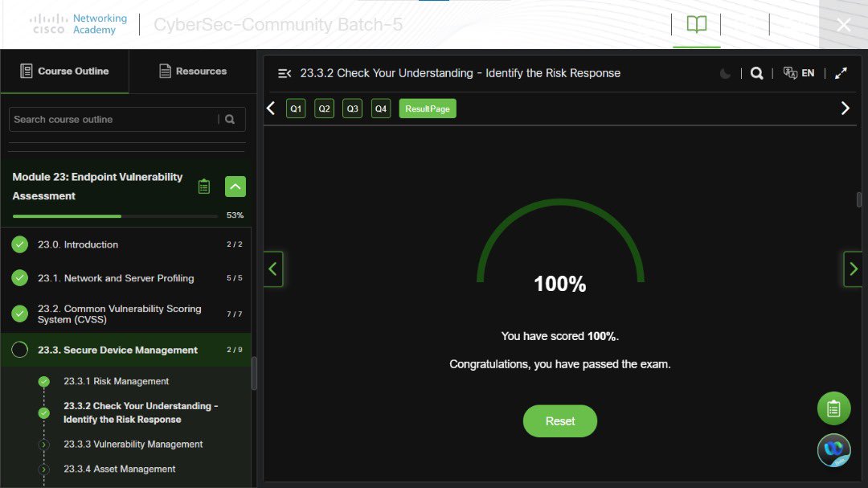Image resolution: width=868 pixels, height=488 pixels.
Task: Switch to the Course Outline tab
Action: [65, 71]
